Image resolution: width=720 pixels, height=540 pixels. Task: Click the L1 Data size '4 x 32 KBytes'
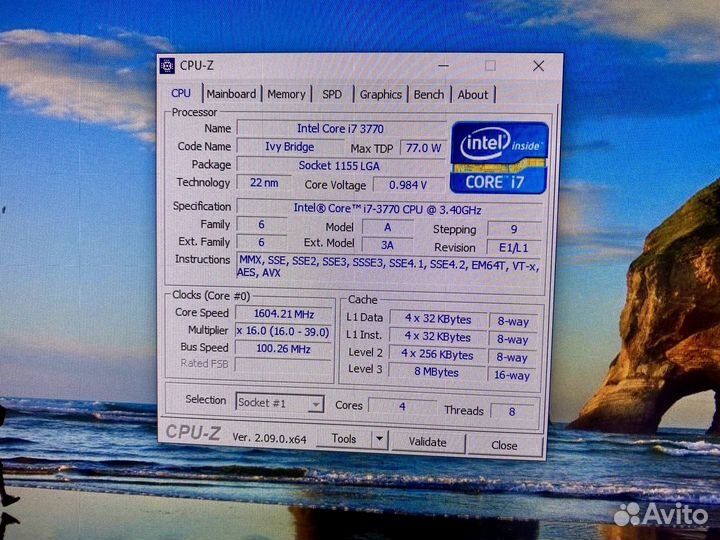(x=438, y=319)
